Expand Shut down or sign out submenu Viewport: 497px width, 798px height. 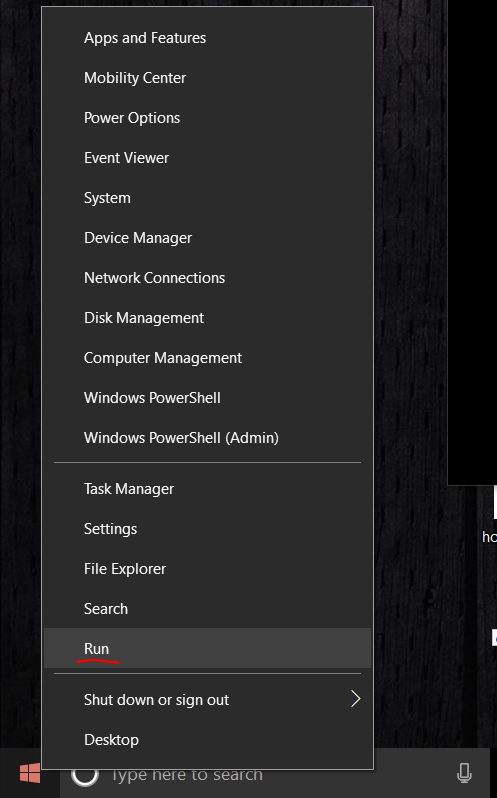pos(208,700)
